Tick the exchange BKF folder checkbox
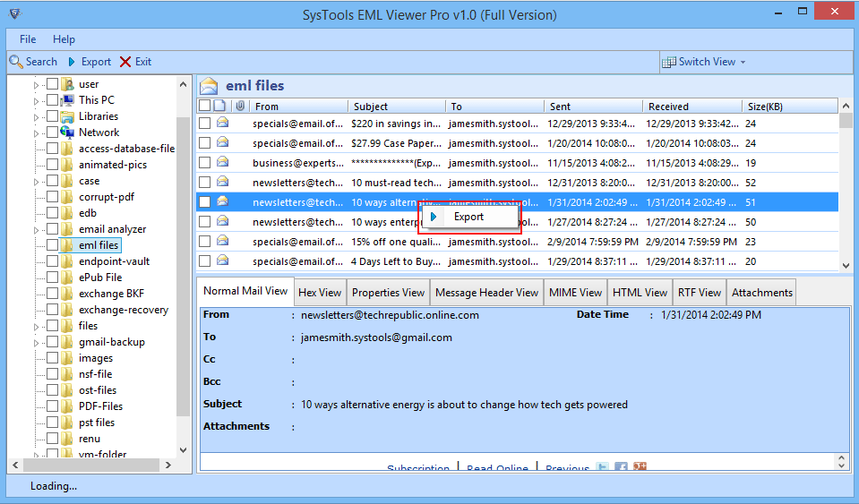The height and width of the screenshot is (504, 859). (52, 294)
